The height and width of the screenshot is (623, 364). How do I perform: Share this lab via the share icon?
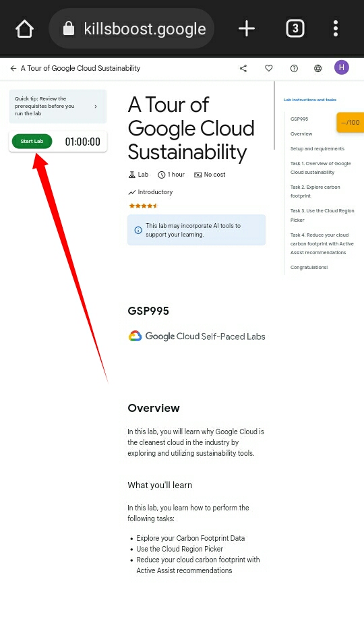point(243,68)
